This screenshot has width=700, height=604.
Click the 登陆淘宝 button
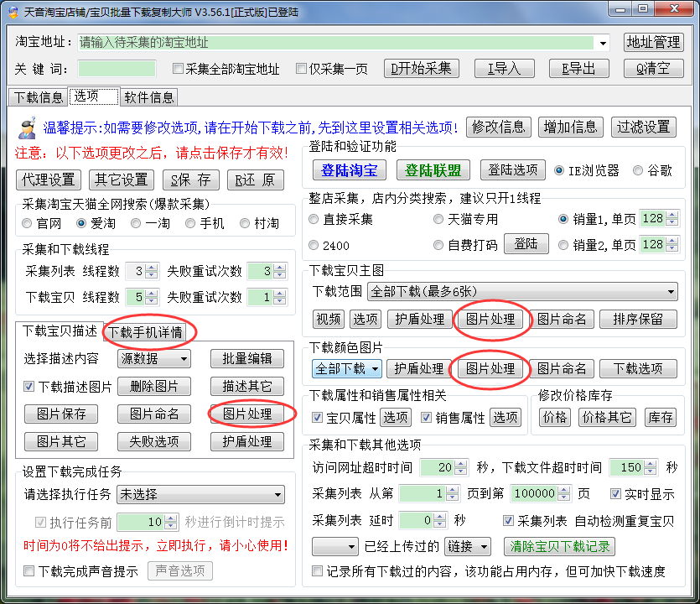click(x=349, y=170)
